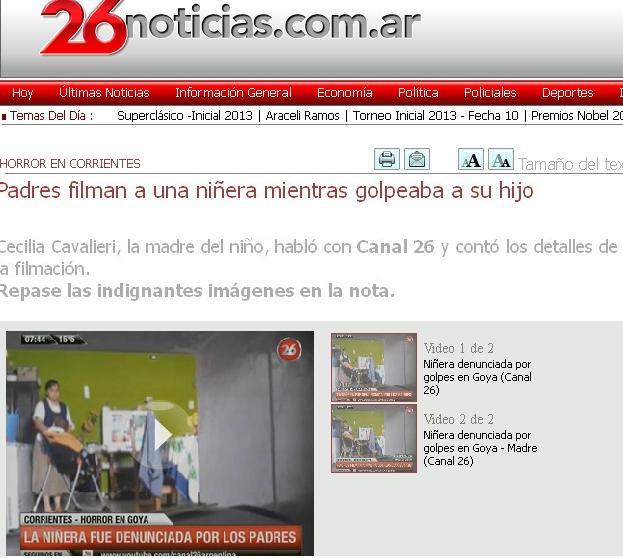Select Política in the navigation bar
The image size is (623, 558).
click(x=418, y=93)
